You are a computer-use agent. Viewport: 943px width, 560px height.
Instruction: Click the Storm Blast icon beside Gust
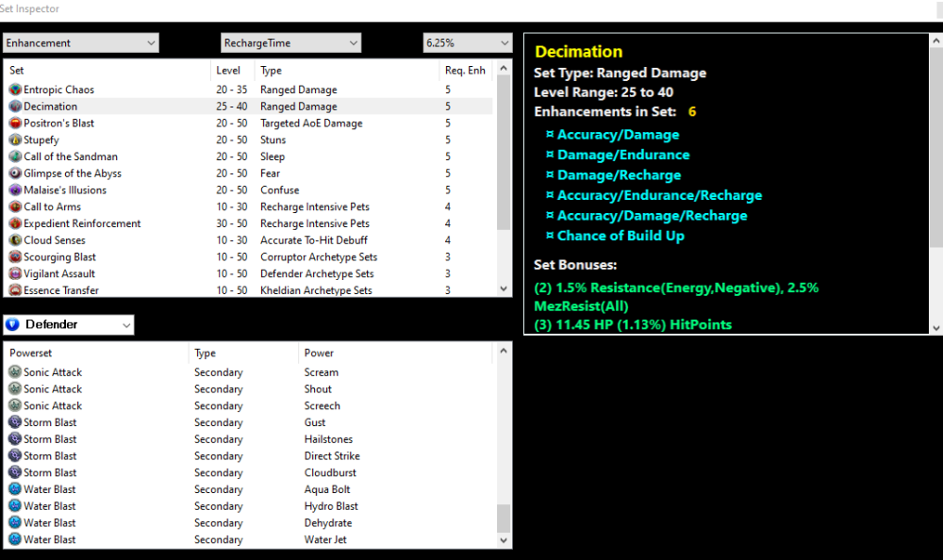(15, 423)
